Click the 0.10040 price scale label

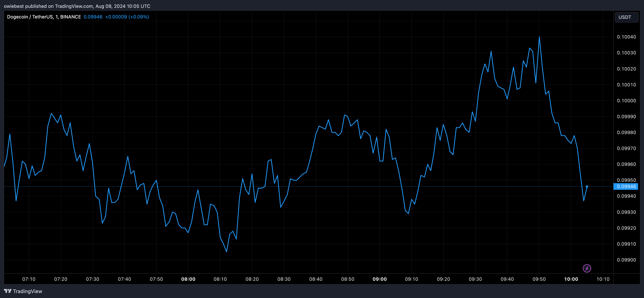626,37
